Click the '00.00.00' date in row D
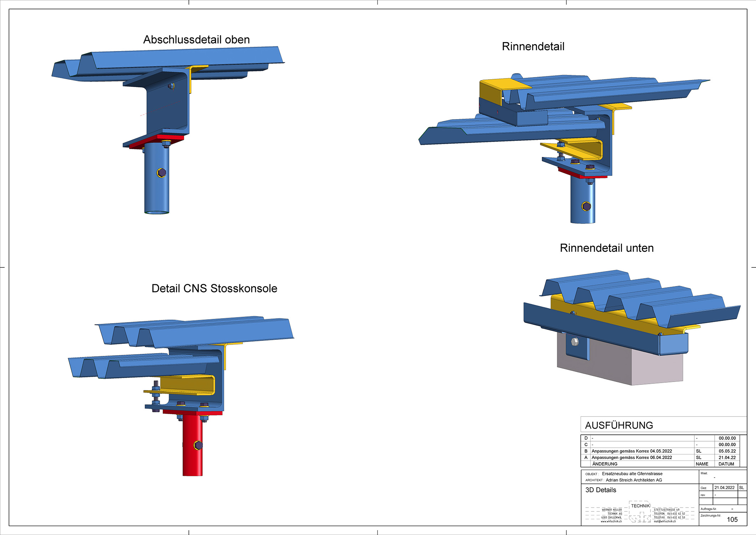 (x=727, y=438)
